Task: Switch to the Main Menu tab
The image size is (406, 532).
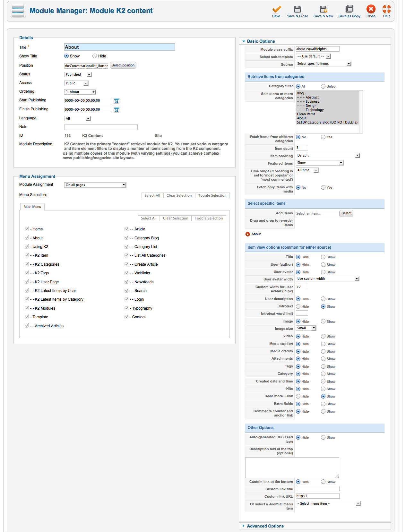Action: (x=32, y=207)
